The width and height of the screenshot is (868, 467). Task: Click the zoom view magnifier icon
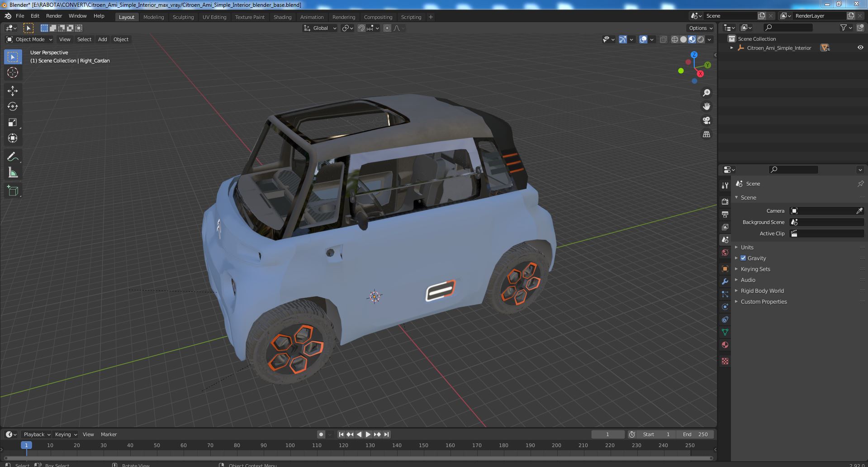pyautogui.click(x=706, y=93)
